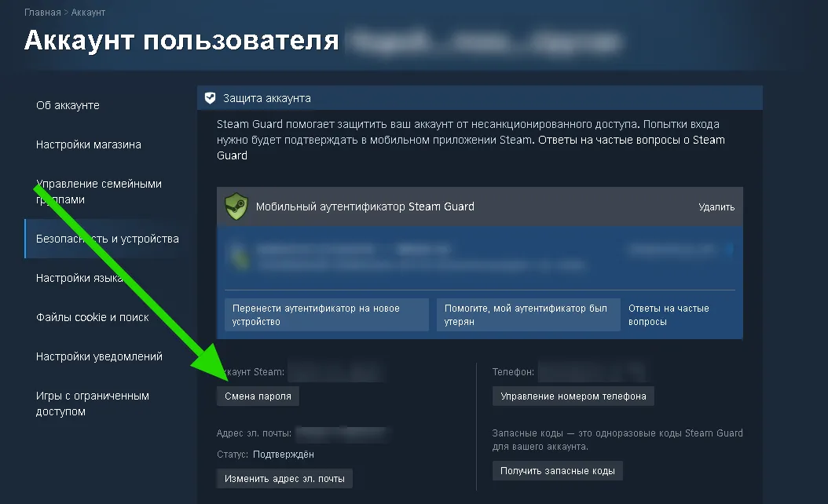Click the Запасные коды description text
The image size is (828, 504).
pos(617,440)
